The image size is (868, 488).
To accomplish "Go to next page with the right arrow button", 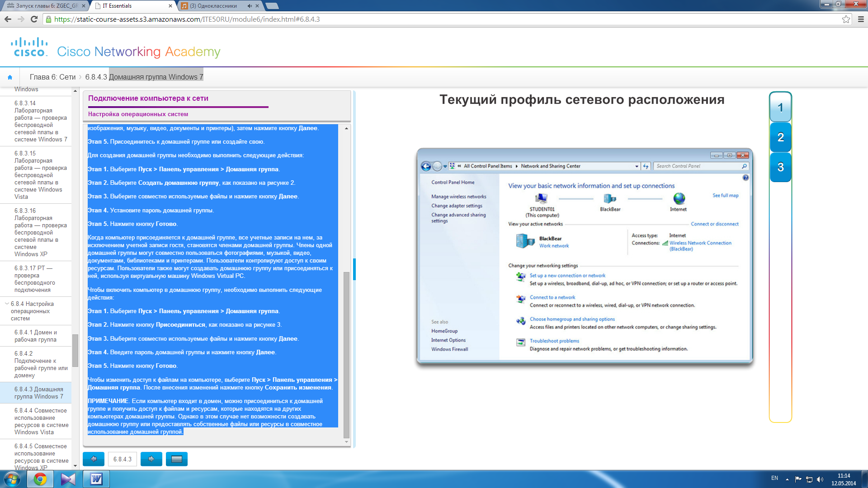I will (151, 459).
